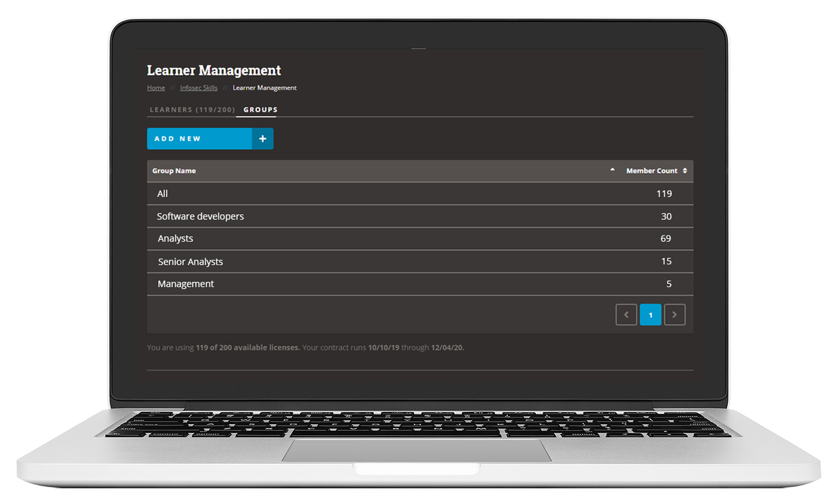
Task: Click the plus icon on Add New
Action: click(263, 139)
